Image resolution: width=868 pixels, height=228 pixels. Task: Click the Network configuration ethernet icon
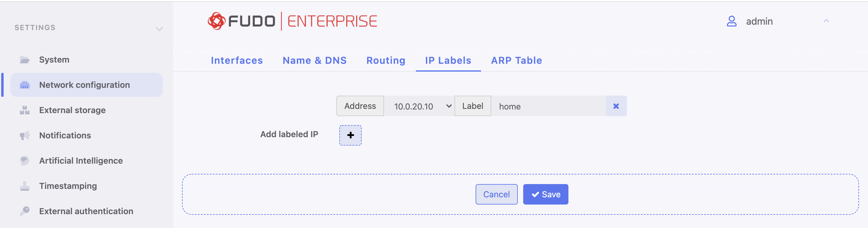25,85
